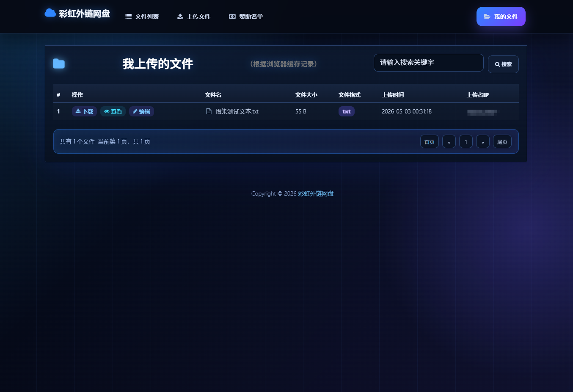
Task: Click the 共有 1 个文件 summary text
Action: coord(77,141)
